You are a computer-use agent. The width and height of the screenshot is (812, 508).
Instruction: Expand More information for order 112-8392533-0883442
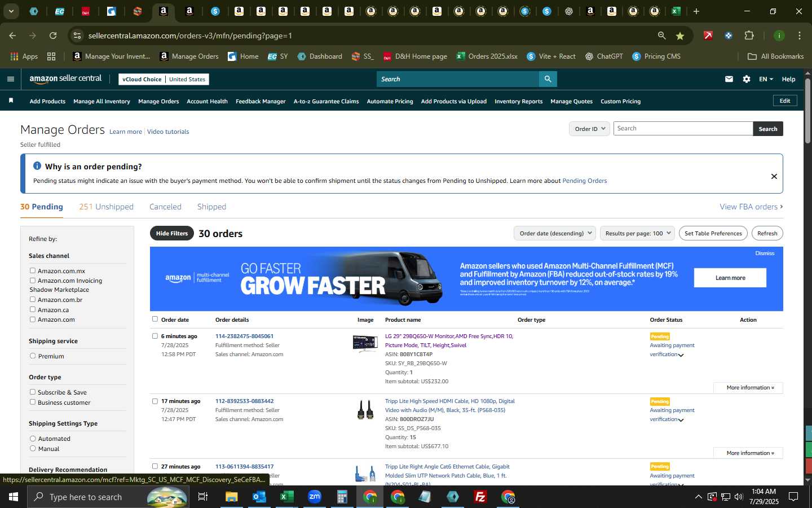748,453
